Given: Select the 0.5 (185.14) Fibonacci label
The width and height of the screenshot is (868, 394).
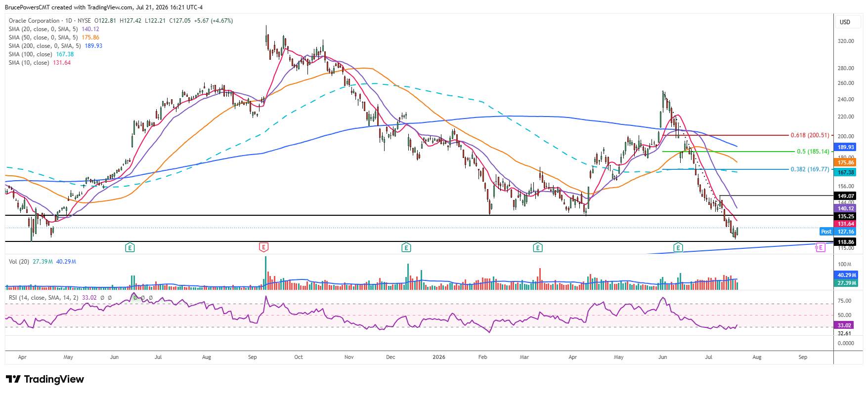Looking at the screenshot, I should tap(813, 152).
